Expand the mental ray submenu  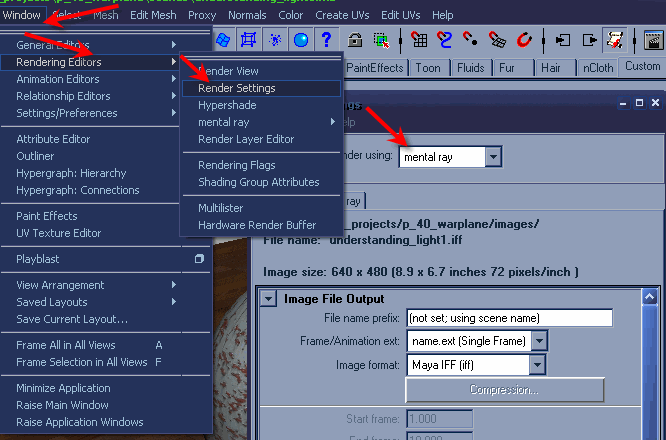click(x=261, y=122)
